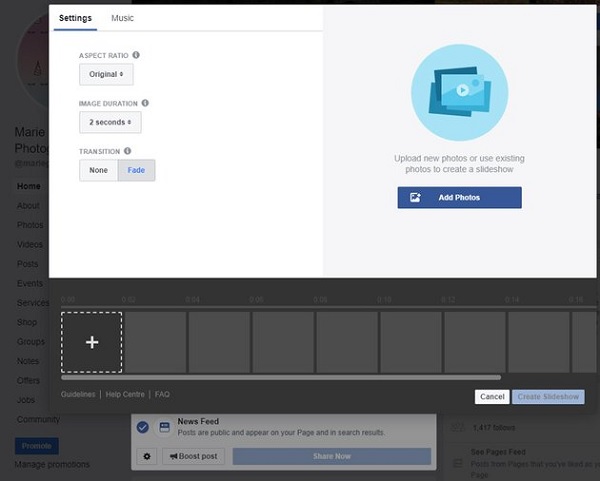Open Photos in page sidebar
The image size is (600, 481).
click(30, 225)
